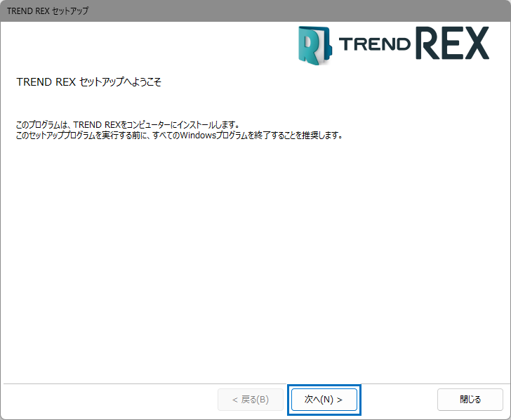Click the 'TREND REX セットアップ' window title text
Image resolution: width=511 pixels, height=420 pixels.
click(48, 11)
